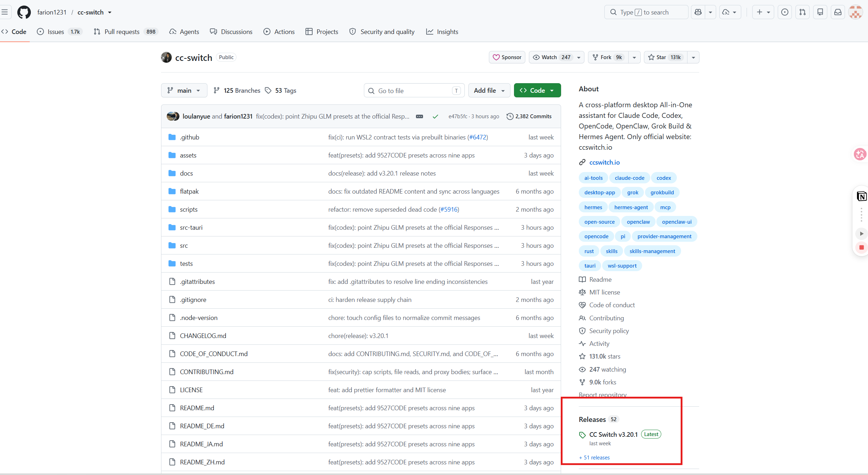The image size is (868, 475).
Task: Click the issues icon in top header
Action: [785, 12]
